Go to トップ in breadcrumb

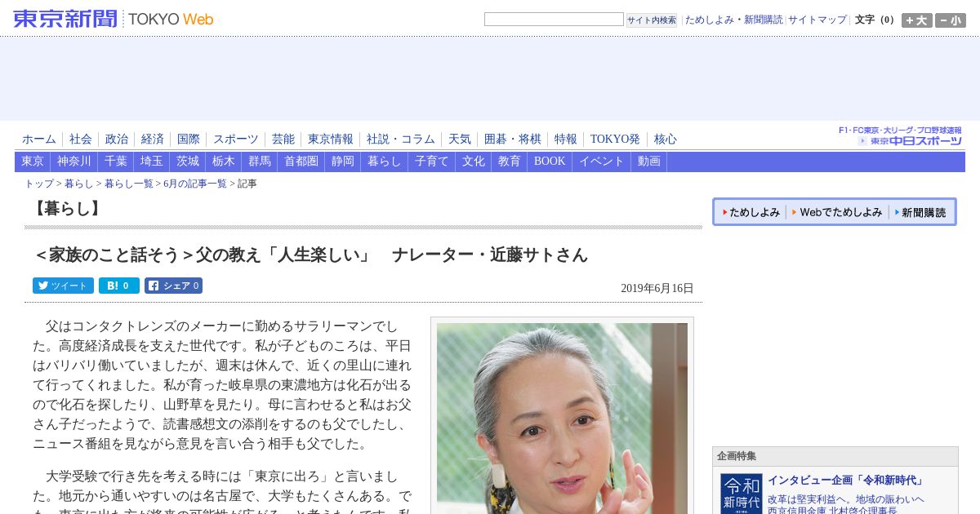39,184
